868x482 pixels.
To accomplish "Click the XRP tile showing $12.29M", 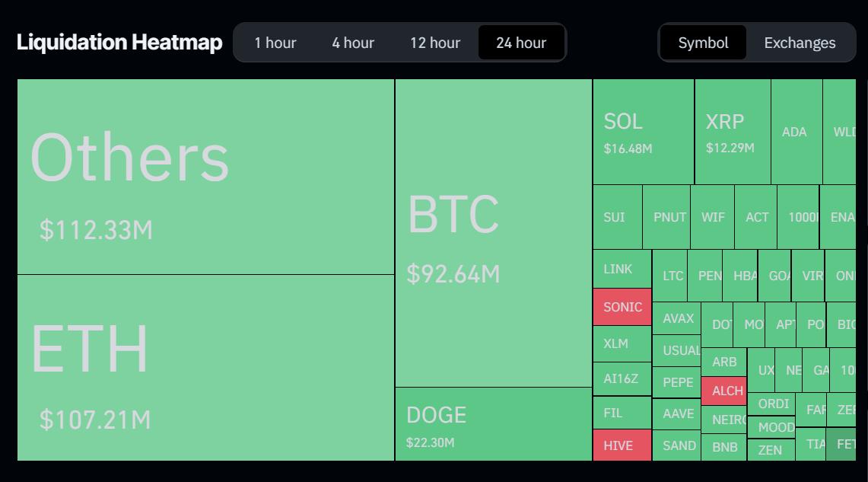I will [x=730, y=129].
